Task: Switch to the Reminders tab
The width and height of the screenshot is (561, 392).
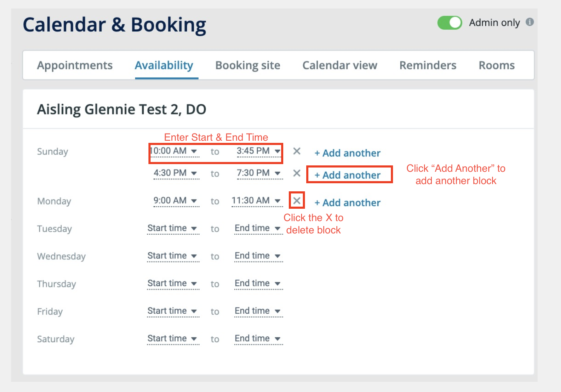Action: point(427,65)
